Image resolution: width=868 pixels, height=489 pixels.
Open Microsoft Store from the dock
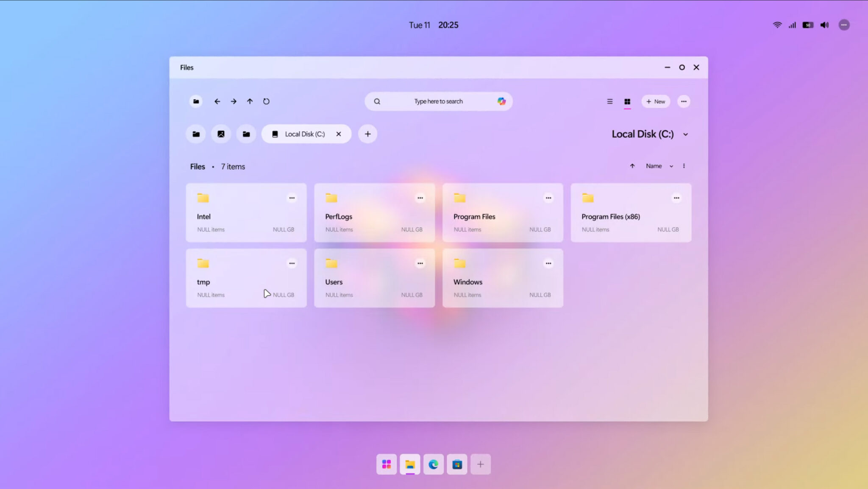coord(457,464)
